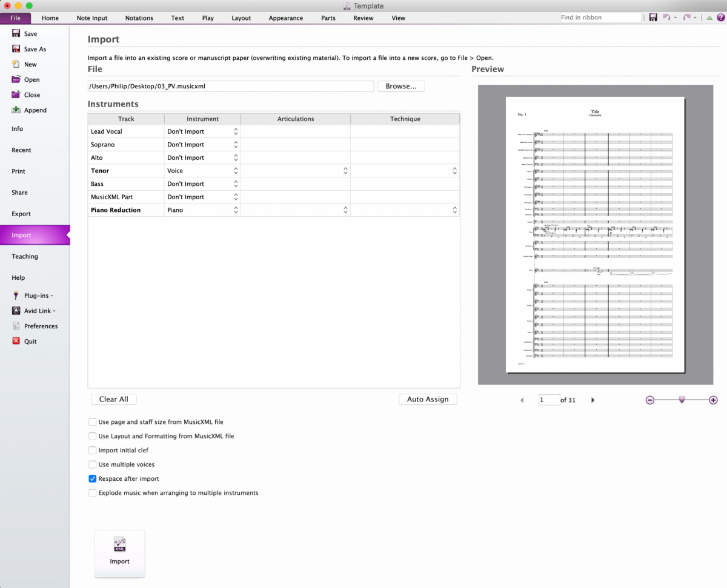Screen dimensions: 727x588
Task: Click the Browse... button
Action: click(x=401, y=86)
